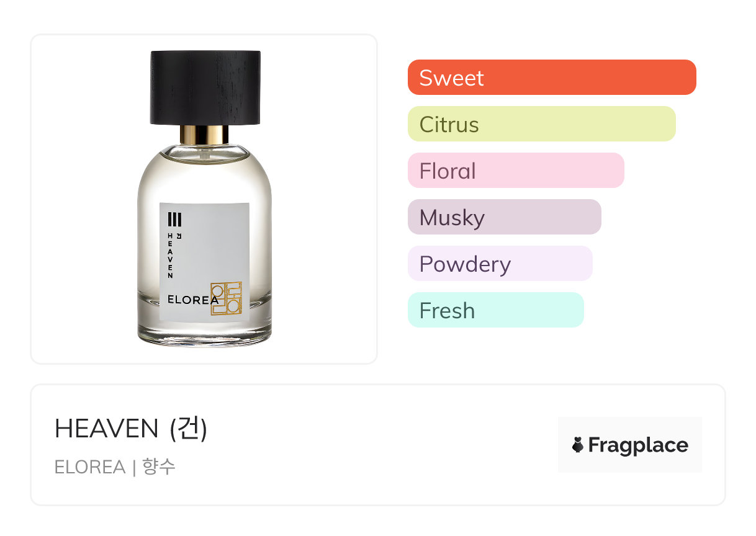The width and height of the screenshot is (756, 536).
Task: Click the Fragplace logo icon
Action: point(578,445)
